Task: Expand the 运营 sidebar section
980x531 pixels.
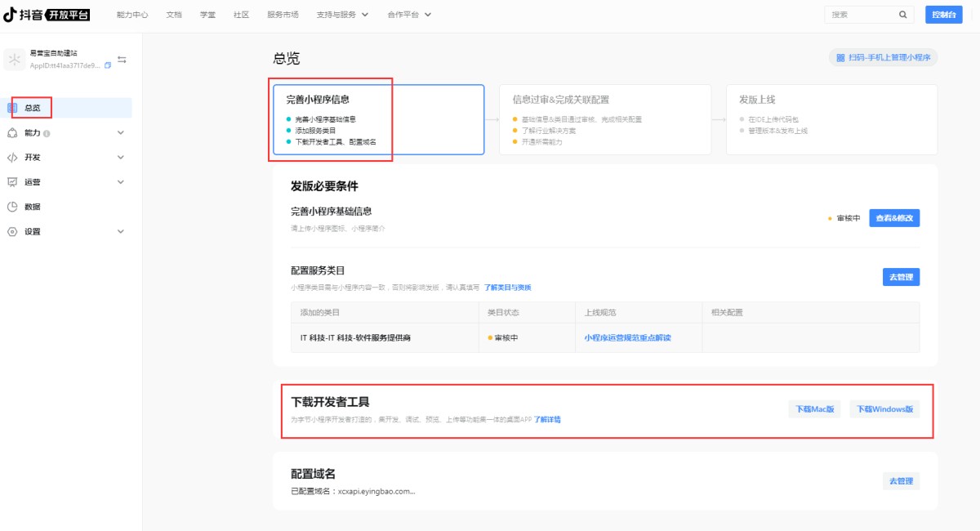Action: [121, 182]
